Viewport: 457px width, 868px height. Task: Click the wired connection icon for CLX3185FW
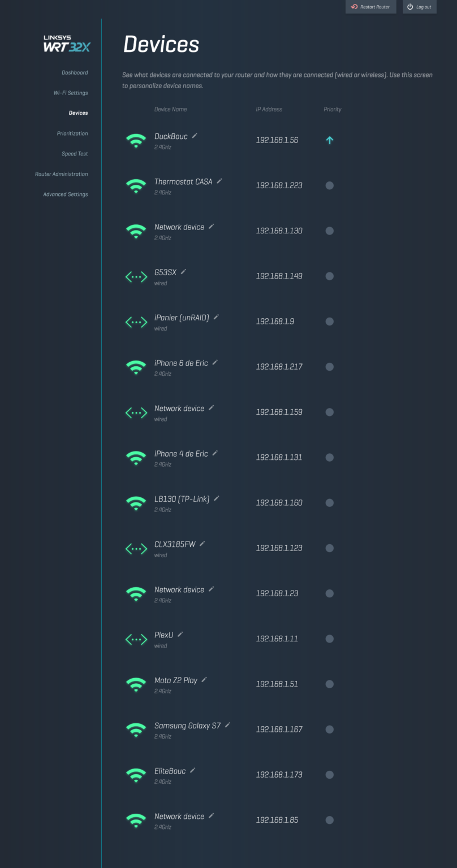coord(136,548)
